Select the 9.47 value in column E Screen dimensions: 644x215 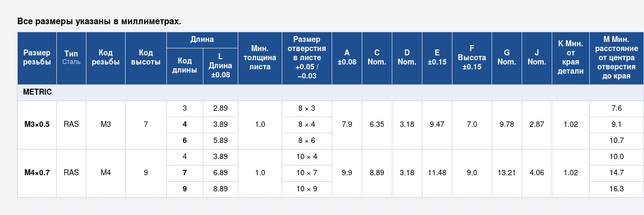pyautogui.click(x=437, y=125)
